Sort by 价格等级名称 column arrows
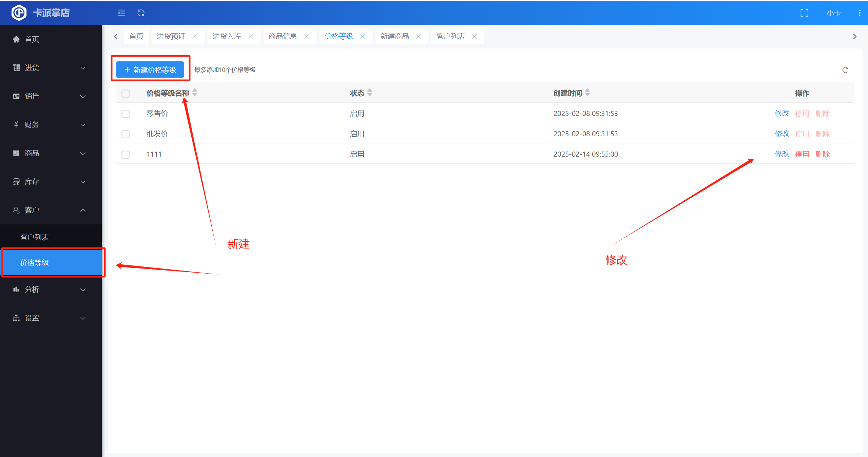868x457 pixels. 195,93
